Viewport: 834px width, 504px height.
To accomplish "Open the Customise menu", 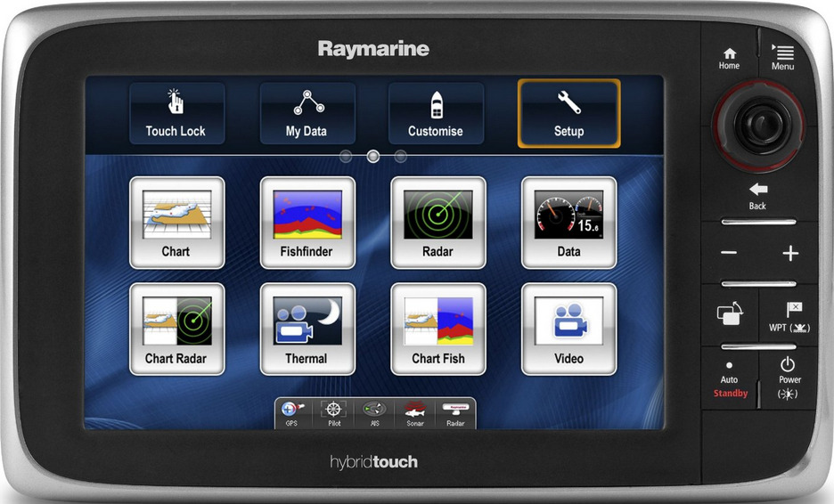I will tap(436, 113).
